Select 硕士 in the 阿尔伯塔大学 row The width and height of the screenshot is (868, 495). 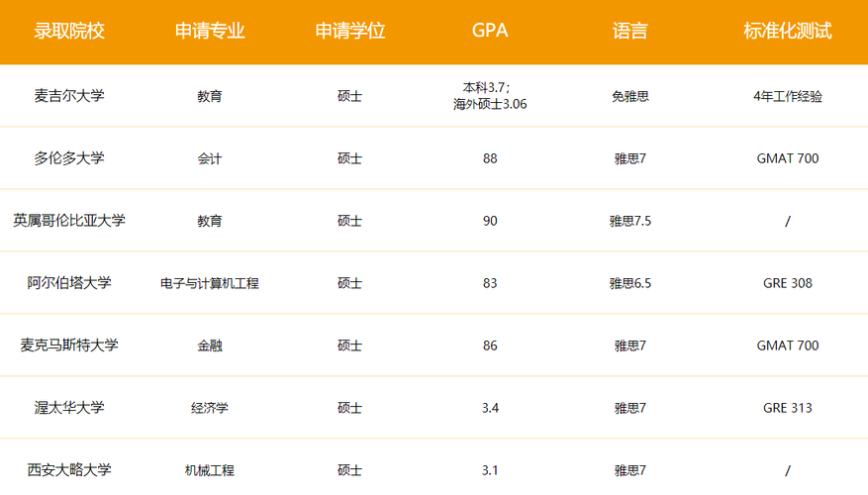349,283
